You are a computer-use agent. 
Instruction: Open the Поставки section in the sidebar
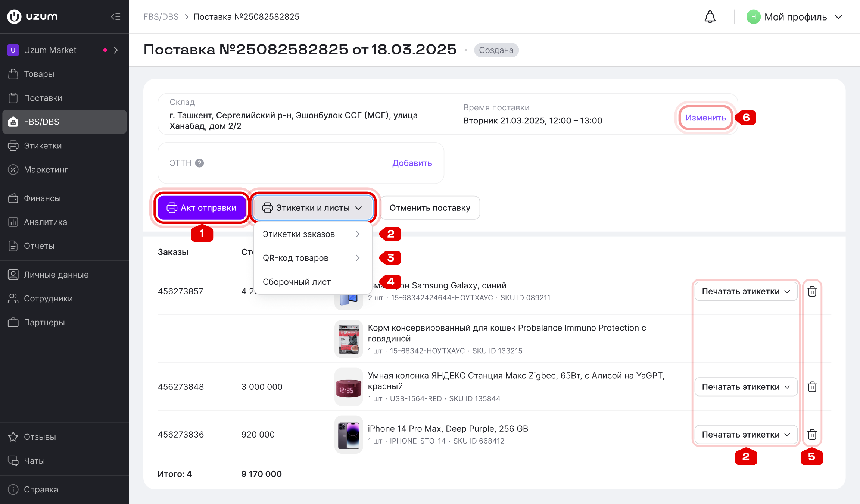point(64,98)
